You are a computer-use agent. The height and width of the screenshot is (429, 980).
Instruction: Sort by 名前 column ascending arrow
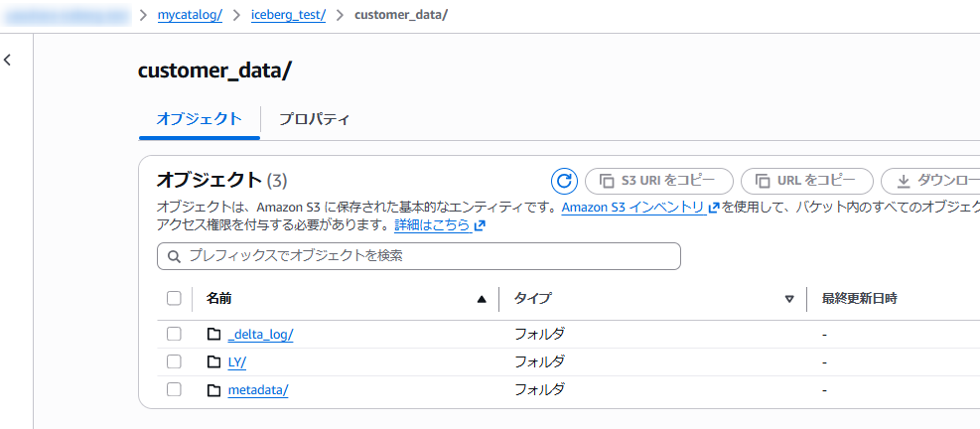[x=482, y=298]
